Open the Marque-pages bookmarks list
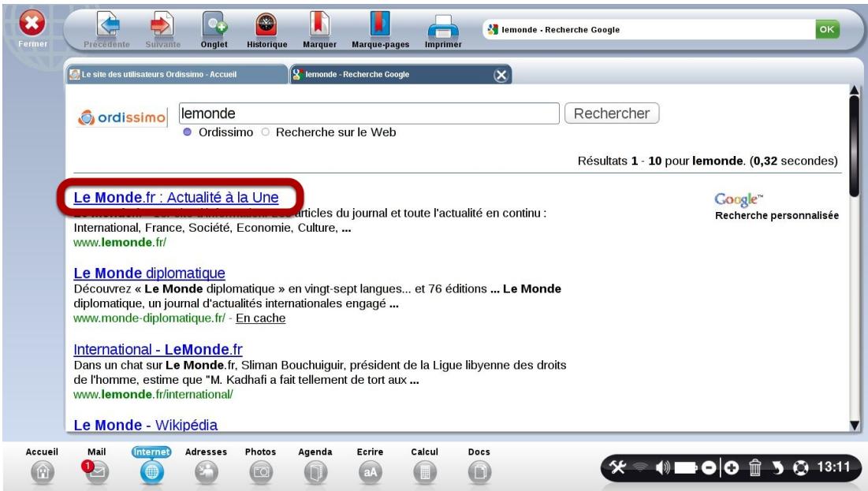Viewport: 868px width, 491px height. [380, 30]
